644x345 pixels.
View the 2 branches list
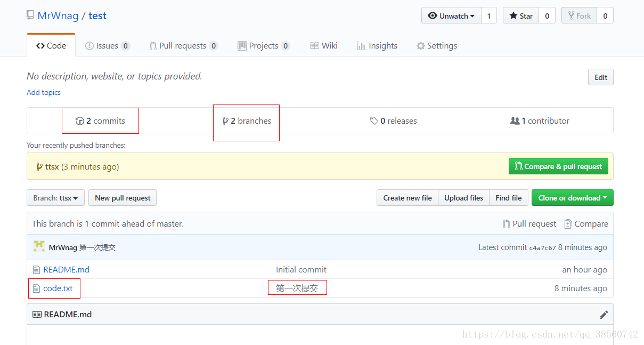(247, 121)
